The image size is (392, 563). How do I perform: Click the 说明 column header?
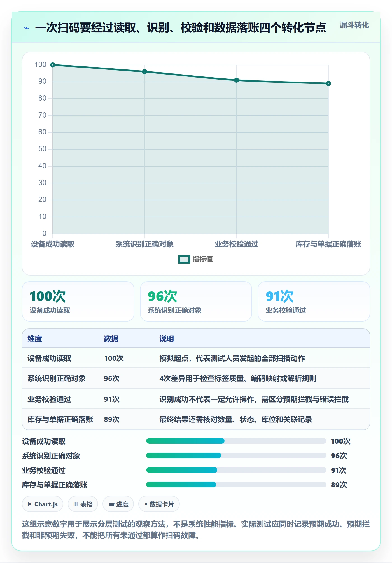[x=167, y=339]
